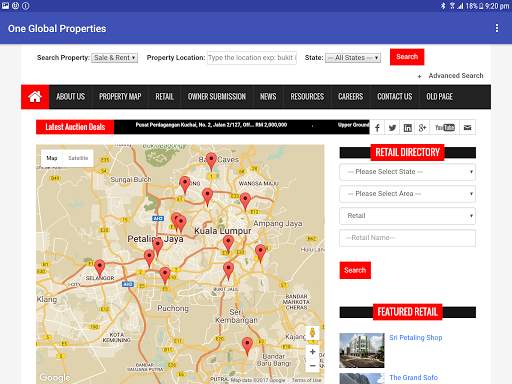Select the Street View pegman icon
Viewport: 512px width, 384px height.
312,333
